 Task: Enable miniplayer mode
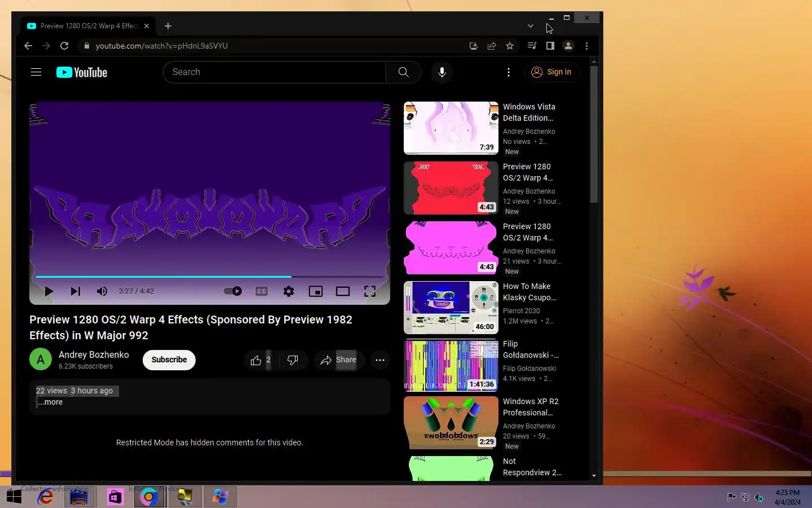tap(316, 291)
